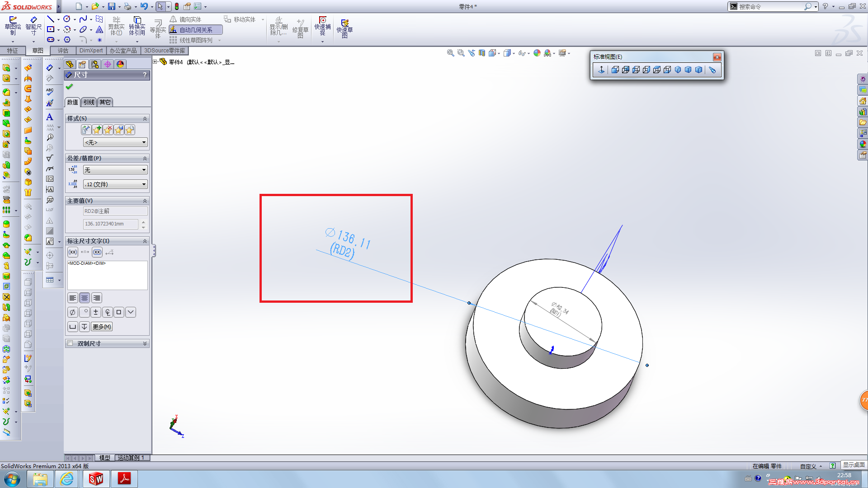Select the center-justify text alignment icon
Screen dimensions: 868x488
(85, 298)
